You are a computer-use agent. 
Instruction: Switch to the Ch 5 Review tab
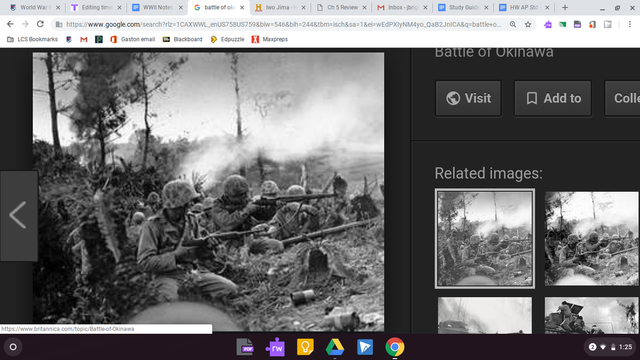pyautogui.click(x=341, y=7)
